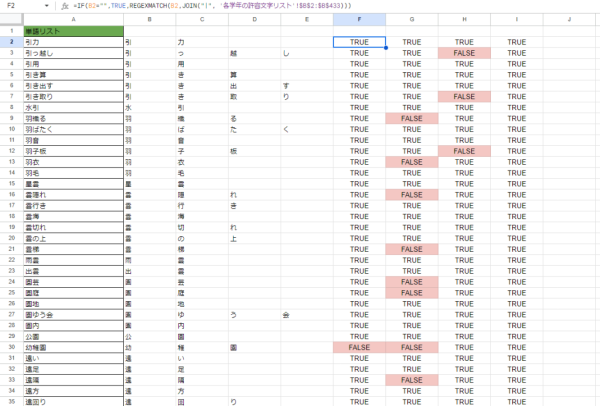The image size is (600, 406).
Task: Click the red FALSE cell in row 30
Action: click(x=360, y=347)
